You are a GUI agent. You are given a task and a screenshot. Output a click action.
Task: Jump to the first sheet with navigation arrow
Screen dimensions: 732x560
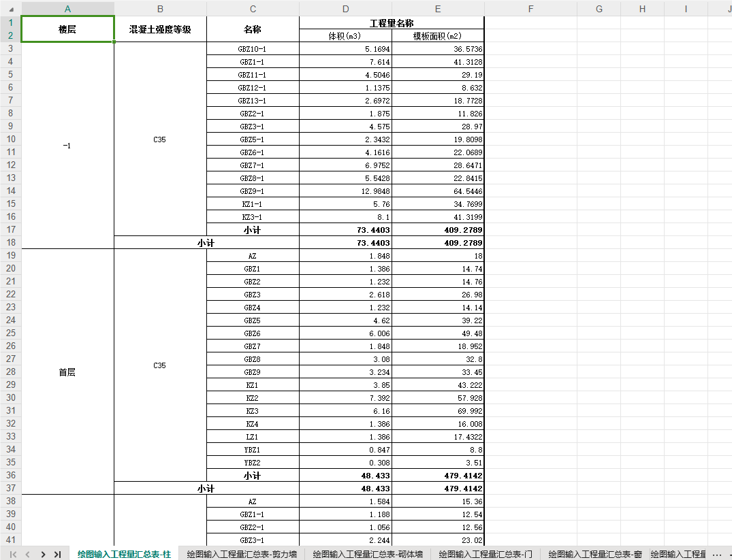tap(13, 554)
